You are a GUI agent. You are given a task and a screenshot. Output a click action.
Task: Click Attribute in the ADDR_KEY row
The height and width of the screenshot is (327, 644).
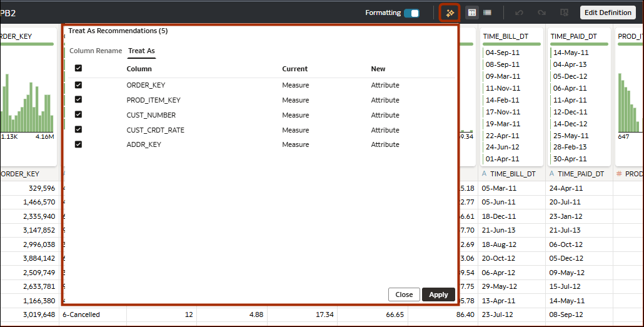[x=385, y=144]
